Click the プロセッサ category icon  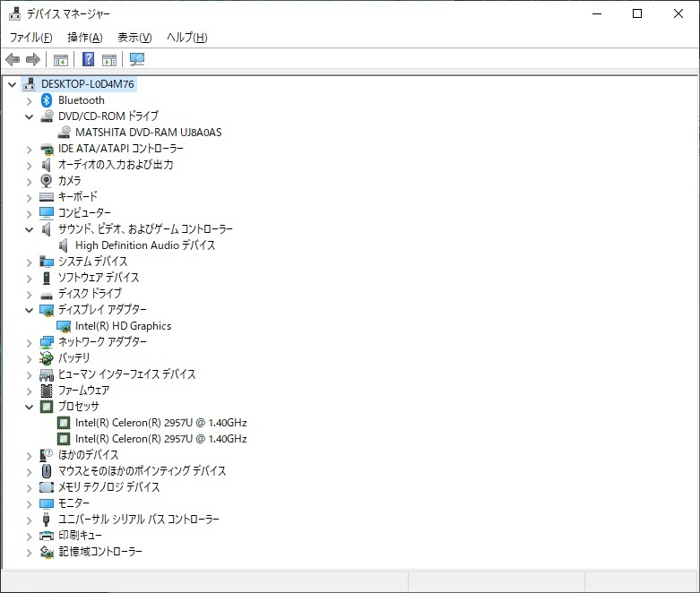tap(47, 407)
